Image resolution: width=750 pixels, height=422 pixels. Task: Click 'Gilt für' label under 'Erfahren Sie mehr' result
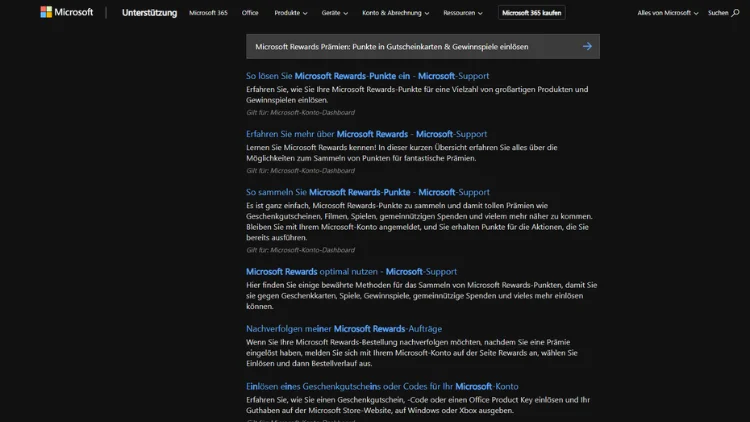[x=300, y=170]
